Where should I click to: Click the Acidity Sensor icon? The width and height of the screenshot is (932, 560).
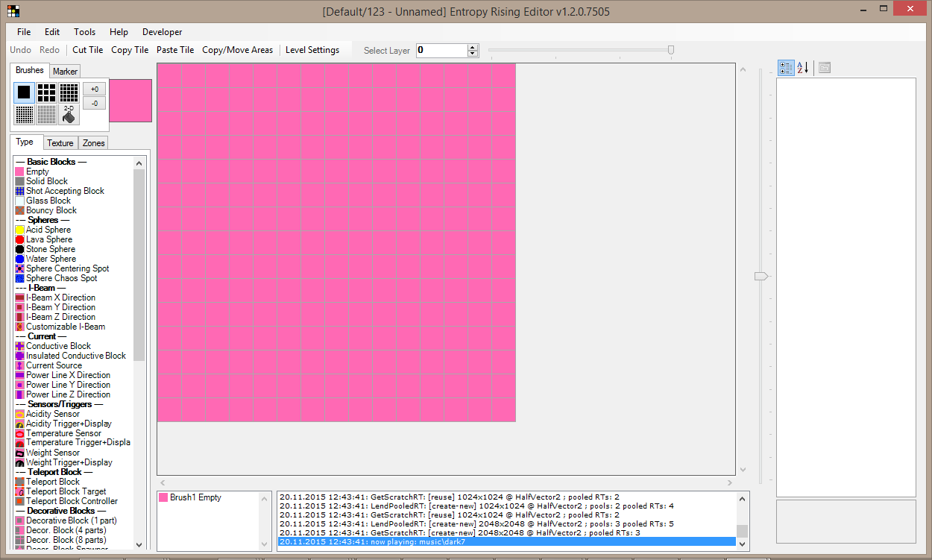[19, 414]
